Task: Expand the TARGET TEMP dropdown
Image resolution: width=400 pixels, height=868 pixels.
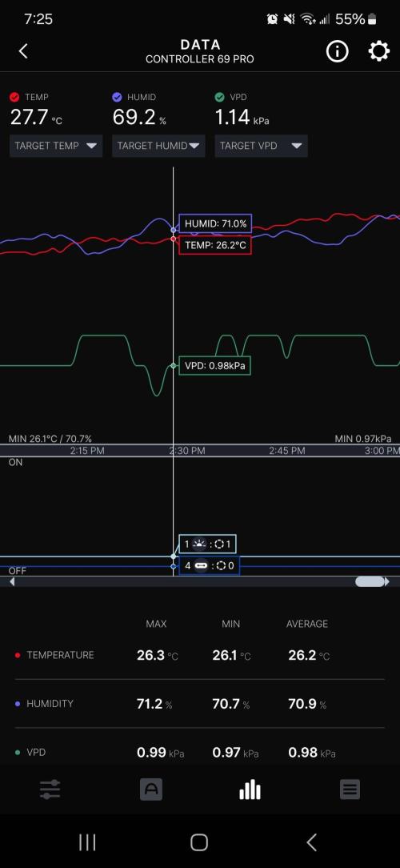Action: click(56, 147)
